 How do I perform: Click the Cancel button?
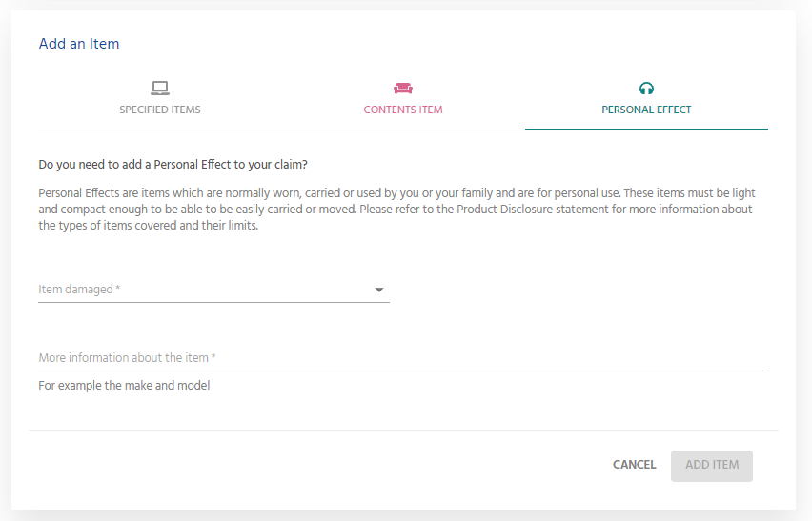pos(635,465)
